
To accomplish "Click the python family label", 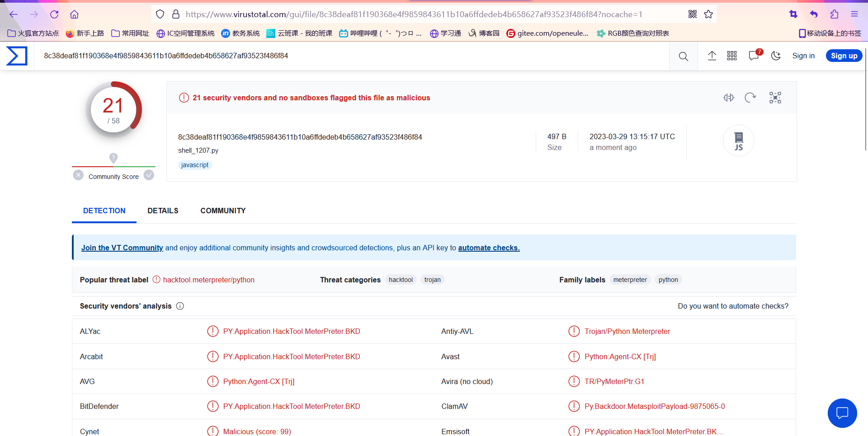I will pyautogui.click(x=668, y=280).
